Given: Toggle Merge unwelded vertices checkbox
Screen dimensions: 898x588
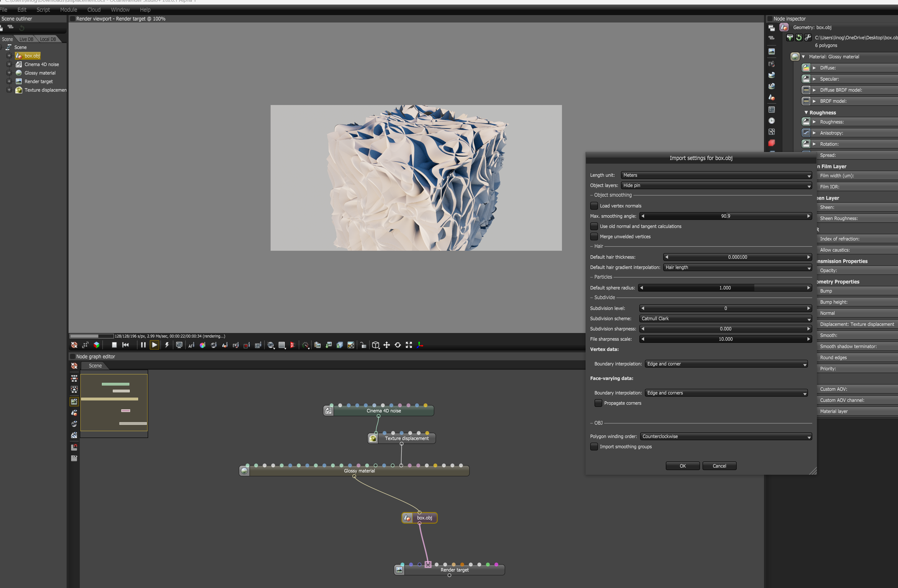Looking at the screenshot, I should click(x=594, y=237).
